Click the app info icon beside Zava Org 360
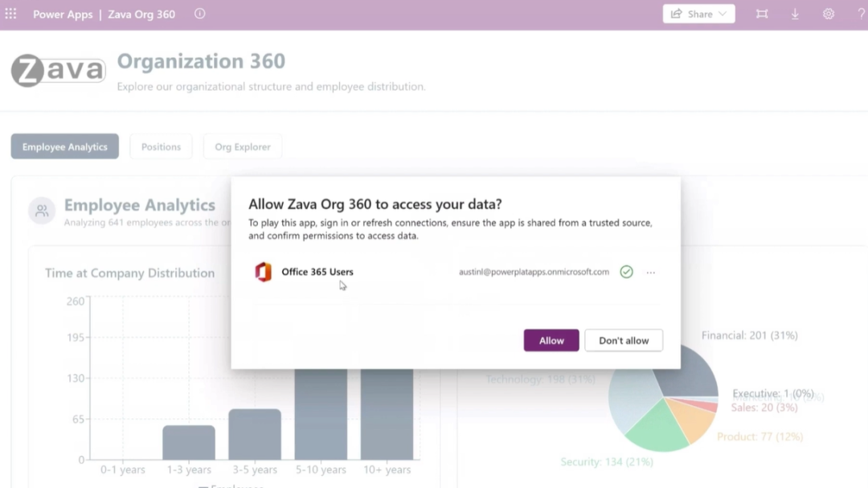 tap(200, 14)
